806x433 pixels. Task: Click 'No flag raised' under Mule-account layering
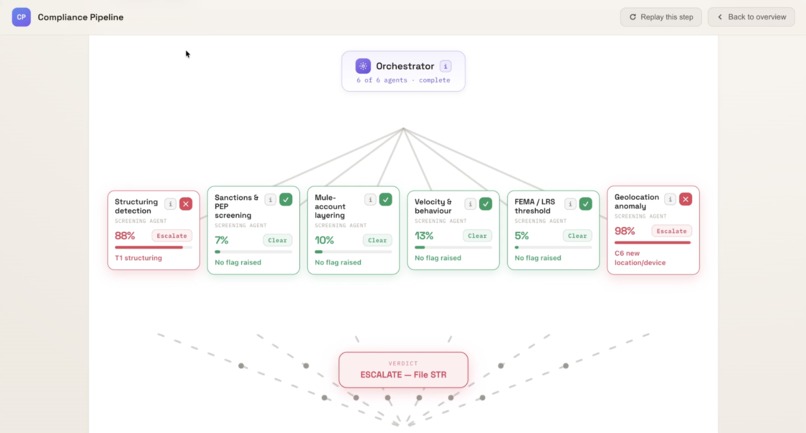click(x=338, y=262)
